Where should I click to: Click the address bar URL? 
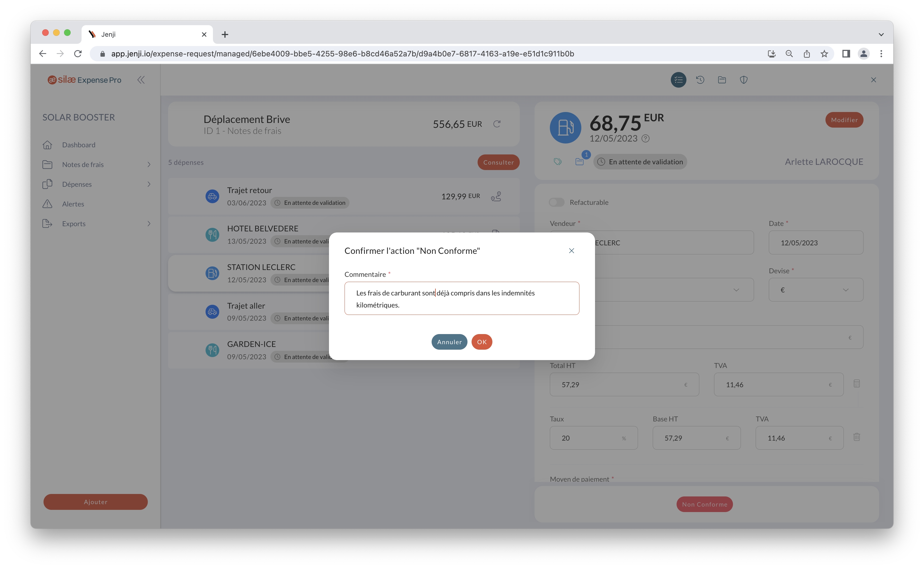click(342, 54)
